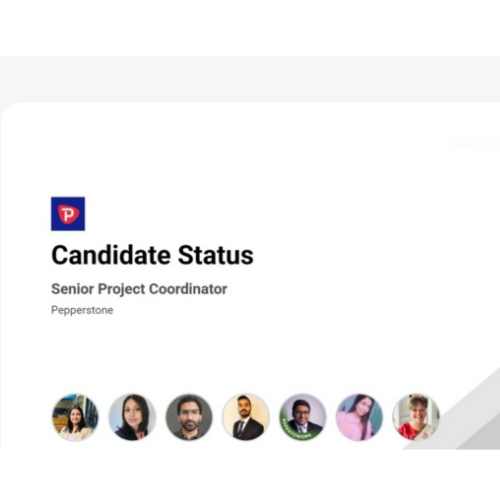Screen dimensions: 500x500
Task: Open avatar of person in red shirt
Action: [416, 417]
